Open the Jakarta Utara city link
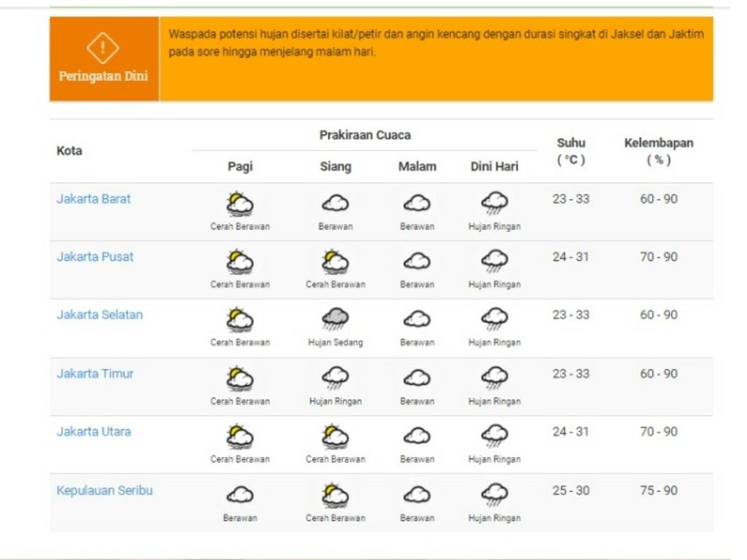Viewport: 747px width, 560px height. pyautogui.click(x=93, y=432)
